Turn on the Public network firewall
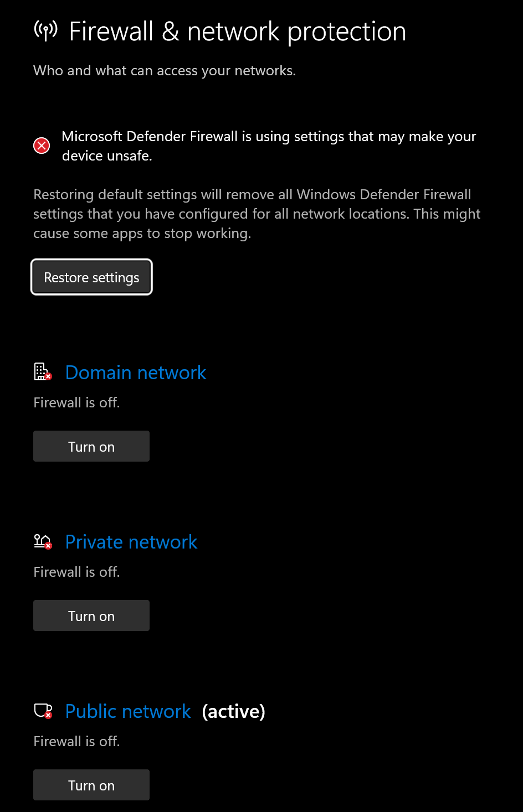Viewport: 523px width, 812px height. click(91, 785)
